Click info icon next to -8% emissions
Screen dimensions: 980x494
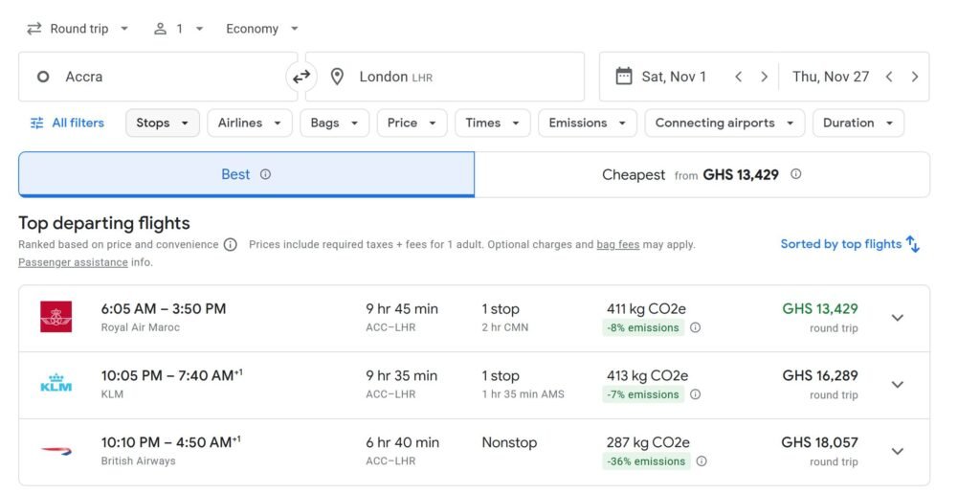coord(695,327)
